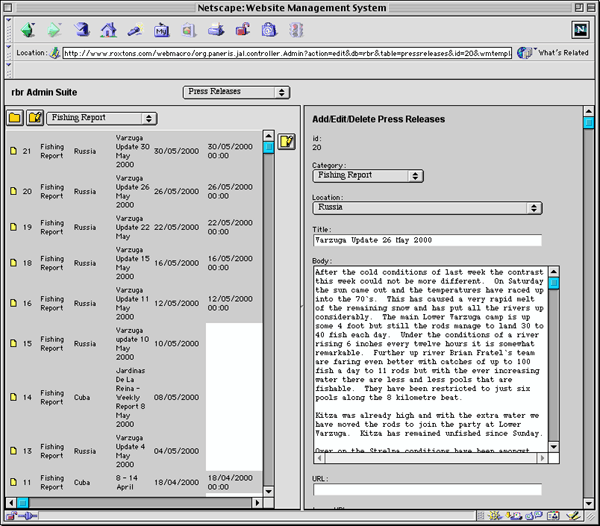Click the Print toolbar icon
The width and height of the screenshot is (600, 526).
pos(215,28)
